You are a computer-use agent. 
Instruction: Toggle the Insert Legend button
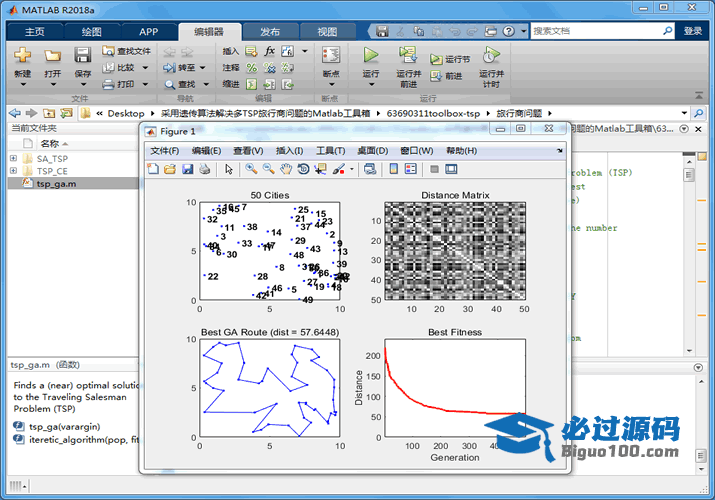coord(411,169)
